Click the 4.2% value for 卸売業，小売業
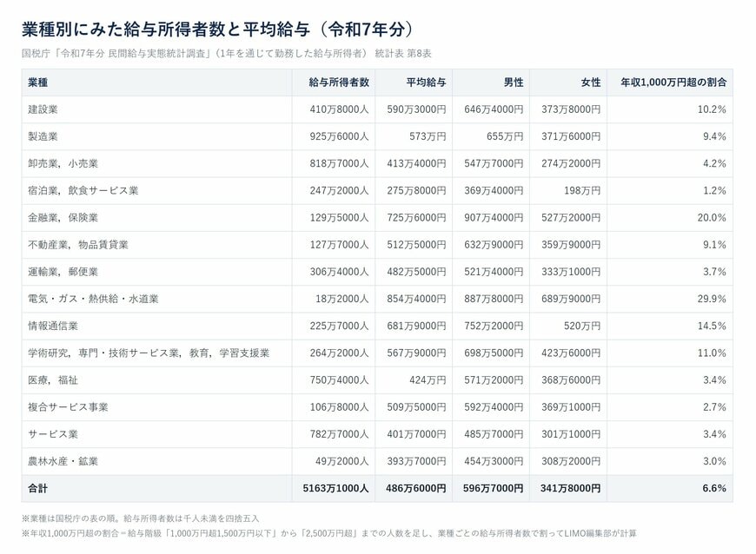 point(714,163)
